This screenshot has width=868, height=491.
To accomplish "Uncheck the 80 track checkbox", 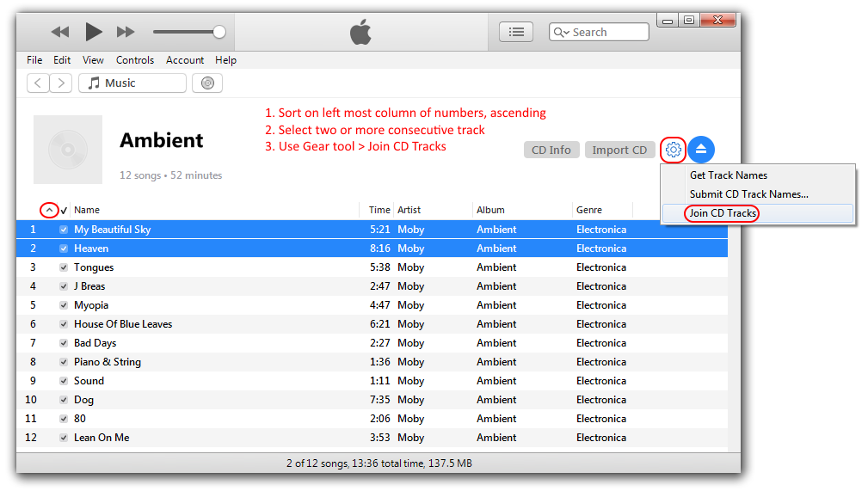I will (x=64, y=419).
